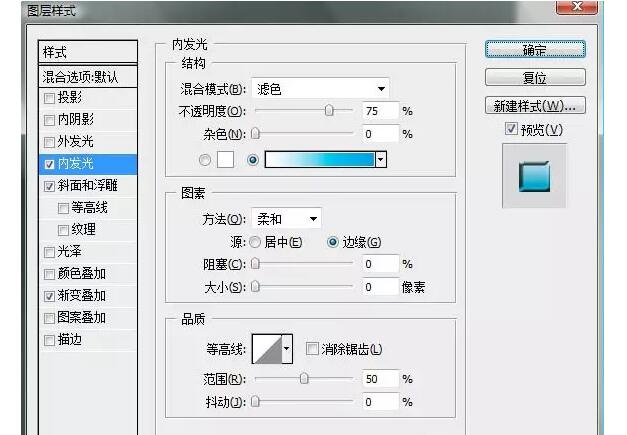Click the 阻塞 choke slider handle
This screenshot has width=627, height=435.
tap(255, 263)
